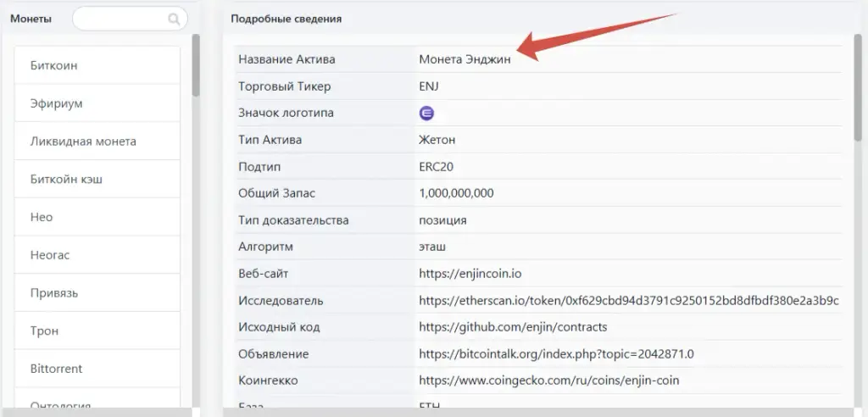Image resolution: width=868 pixels, height=417 pixels.
Task: Click the ERC20 subtype value
Action: [437, 167]
